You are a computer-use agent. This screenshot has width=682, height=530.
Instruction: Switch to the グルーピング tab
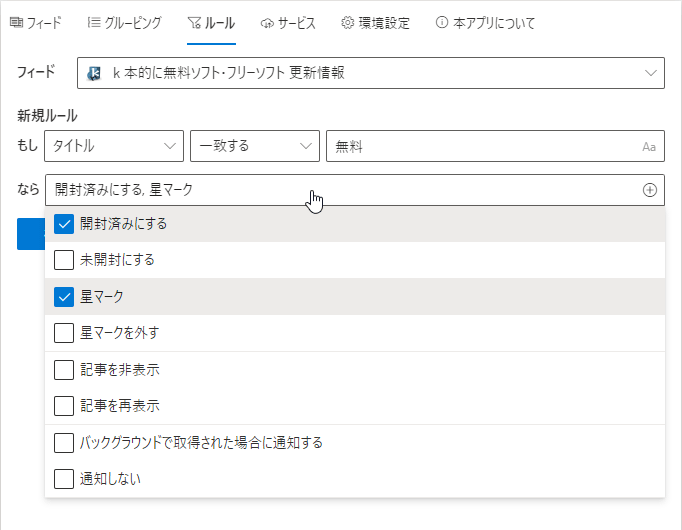coord(124,23)
